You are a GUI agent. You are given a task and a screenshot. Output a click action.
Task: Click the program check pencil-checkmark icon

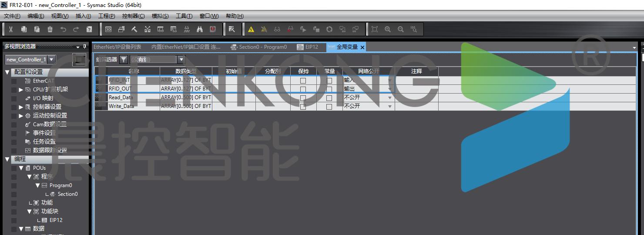[232, 29]
